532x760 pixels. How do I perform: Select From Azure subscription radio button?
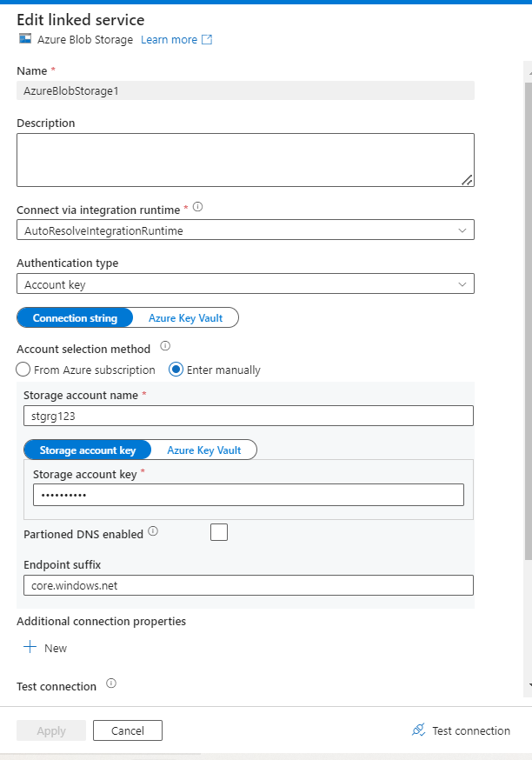pos(23,370)
